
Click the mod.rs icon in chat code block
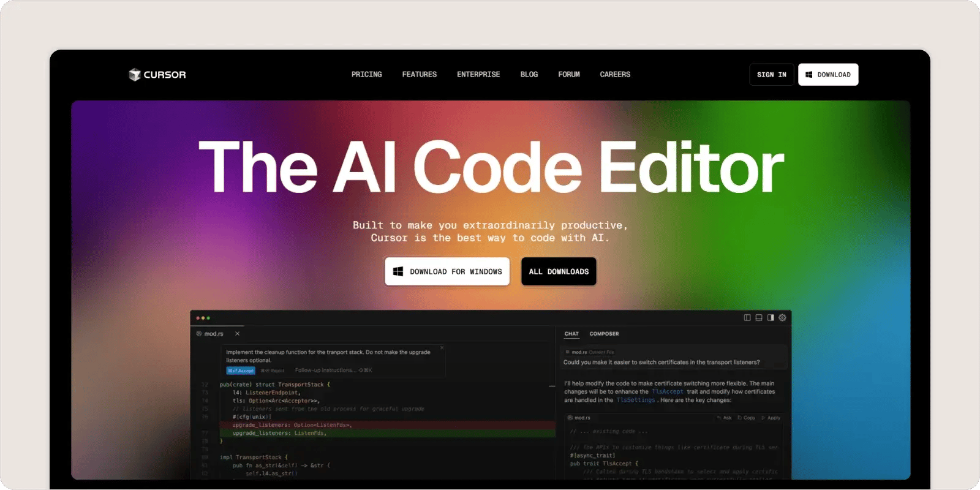pos(570,418)
